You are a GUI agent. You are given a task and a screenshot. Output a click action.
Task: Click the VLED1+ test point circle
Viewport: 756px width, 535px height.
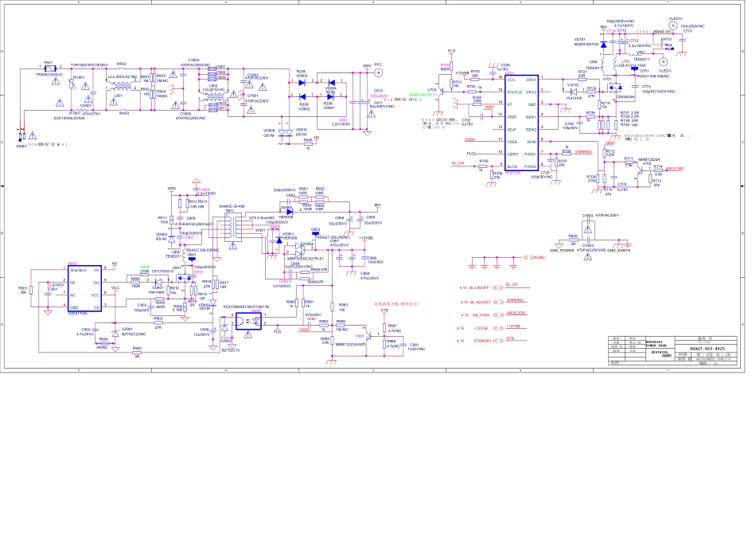[674, 25]
